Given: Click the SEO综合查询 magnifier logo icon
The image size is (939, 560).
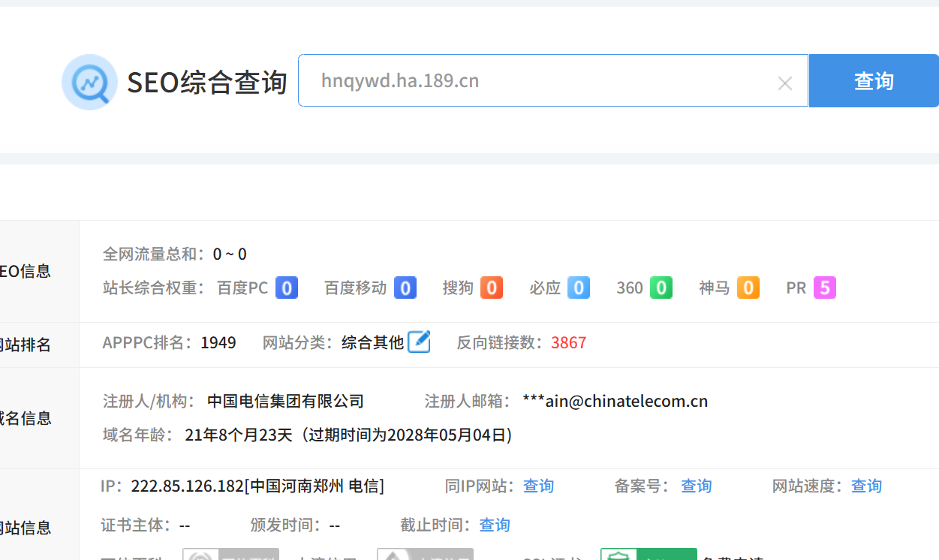Looking at the screenshot, I should [89, 82].
